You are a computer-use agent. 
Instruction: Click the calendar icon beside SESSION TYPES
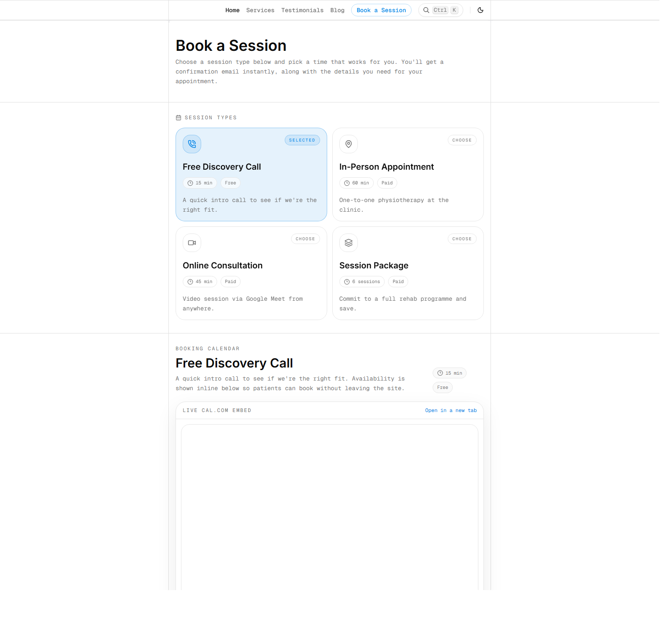[x=178, y=118]
